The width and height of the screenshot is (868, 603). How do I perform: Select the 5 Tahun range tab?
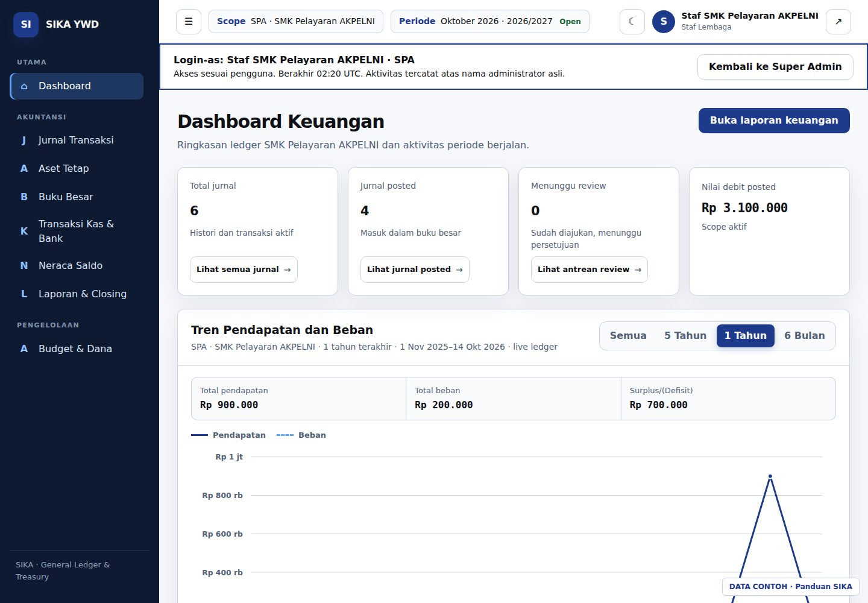[x=685, y=336]
